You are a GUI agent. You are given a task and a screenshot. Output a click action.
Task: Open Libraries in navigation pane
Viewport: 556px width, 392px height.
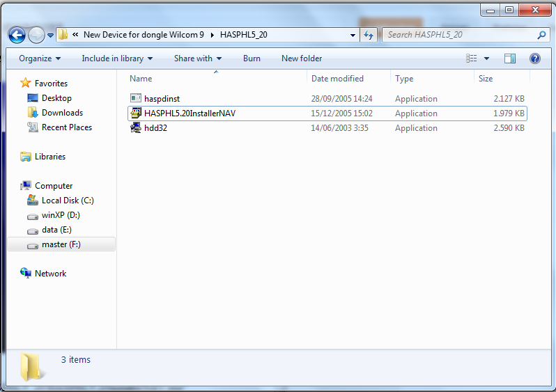(50, 157)
